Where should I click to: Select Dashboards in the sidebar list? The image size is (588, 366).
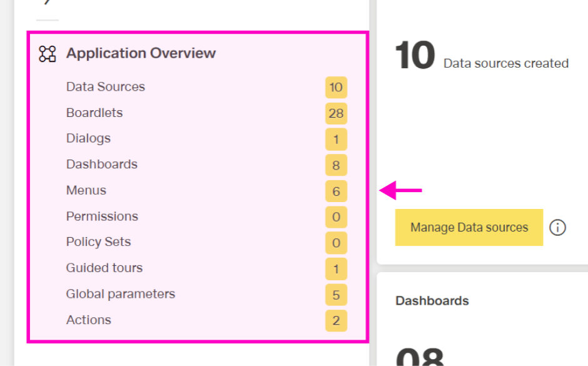pos(102,165)
